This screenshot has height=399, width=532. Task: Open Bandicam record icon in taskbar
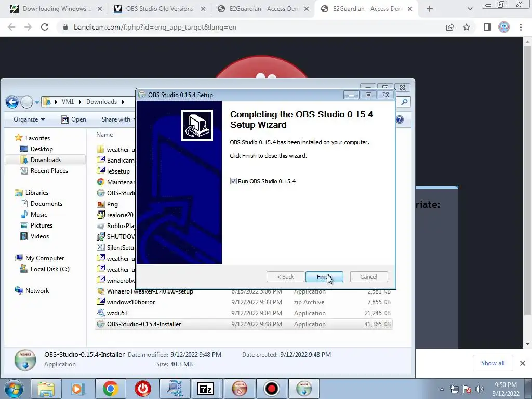point(271,389)
